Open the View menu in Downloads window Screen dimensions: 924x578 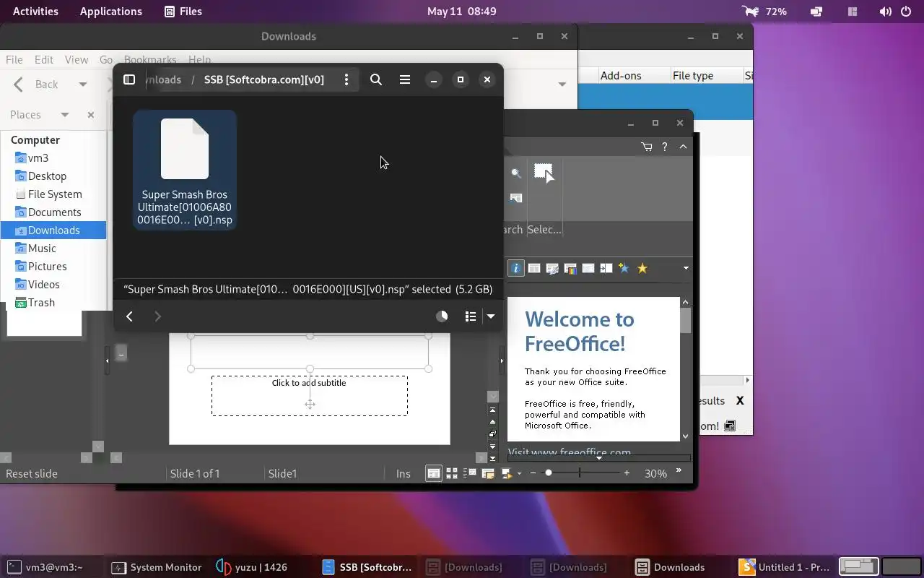point(77,60)
